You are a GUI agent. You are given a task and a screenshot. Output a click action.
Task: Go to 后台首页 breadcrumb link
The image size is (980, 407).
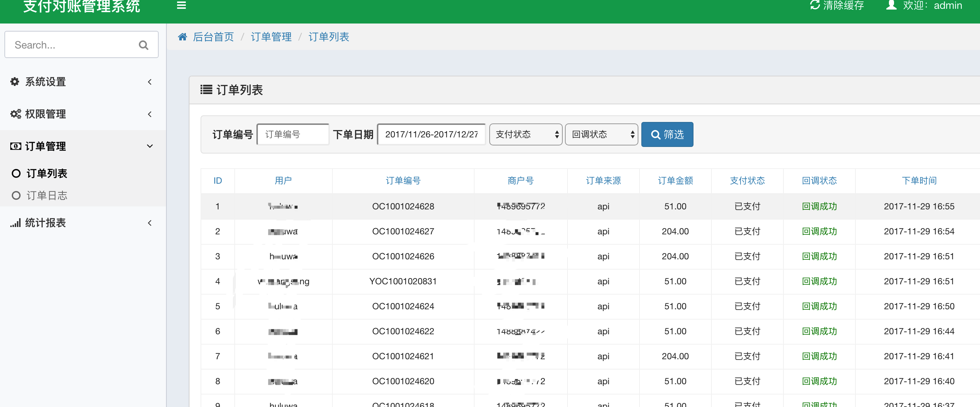coord(213,37)
